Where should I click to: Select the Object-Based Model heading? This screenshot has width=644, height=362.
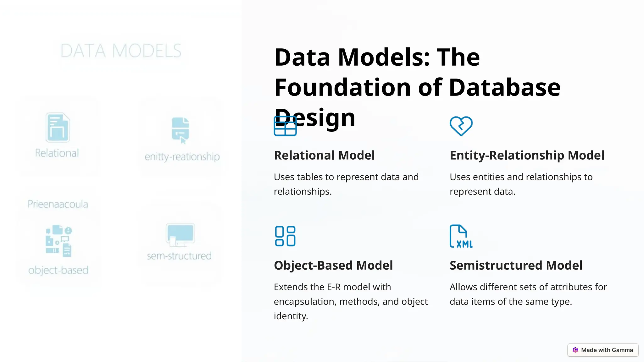coord(333,265)
